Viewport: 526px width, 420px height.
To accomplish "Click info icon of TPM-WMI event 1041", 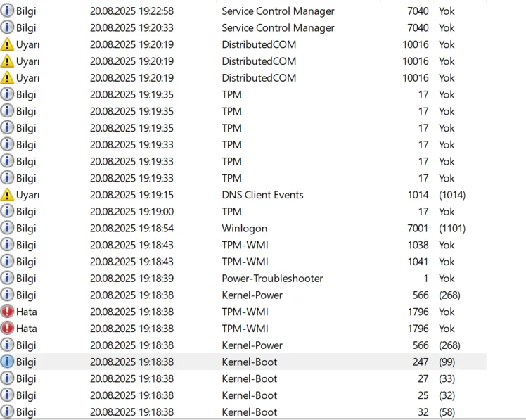I will click(x=7, y=262).
